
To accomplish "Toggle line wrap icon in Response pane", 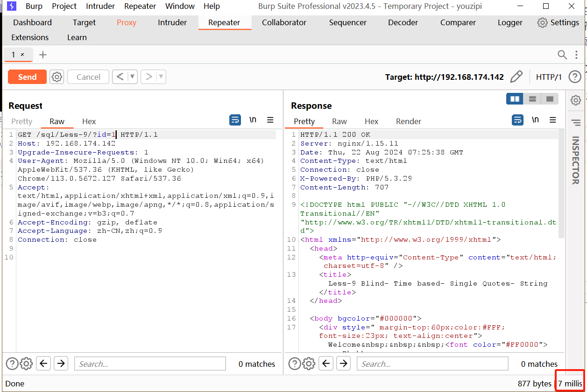I will pos(518,120).
